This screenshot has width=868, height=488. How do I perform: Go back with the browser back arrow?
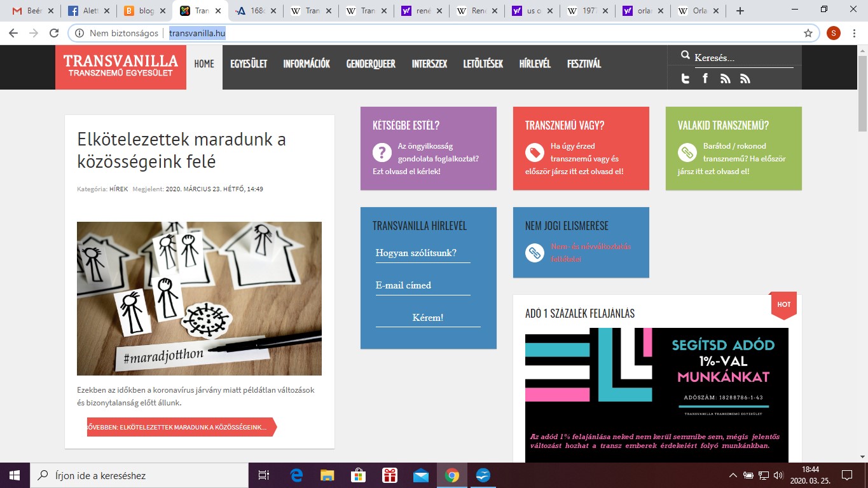coord(13,33)
